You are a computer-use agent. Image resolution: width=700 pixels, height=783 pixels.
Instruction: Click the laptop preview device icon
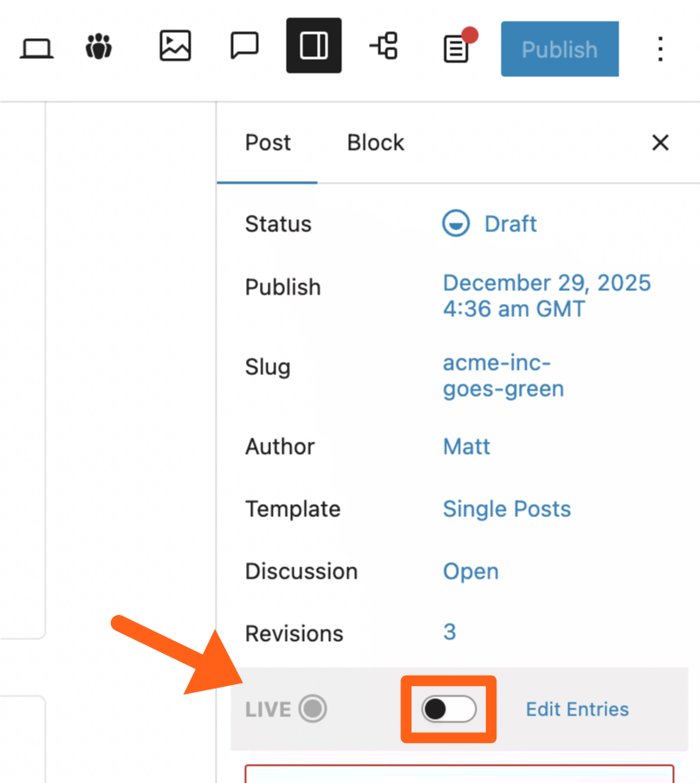pos(36,48)
